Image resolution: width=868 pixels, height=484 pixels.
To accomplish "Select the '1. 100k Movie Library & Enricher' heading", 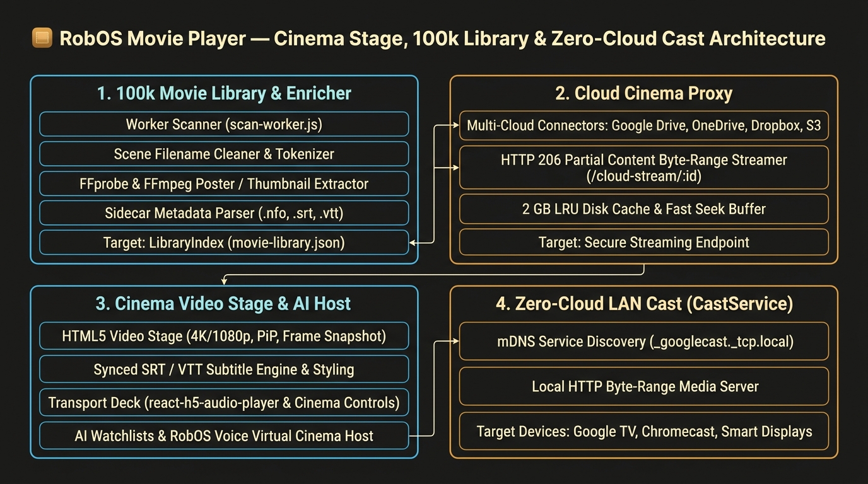I will tap(224, 93).
